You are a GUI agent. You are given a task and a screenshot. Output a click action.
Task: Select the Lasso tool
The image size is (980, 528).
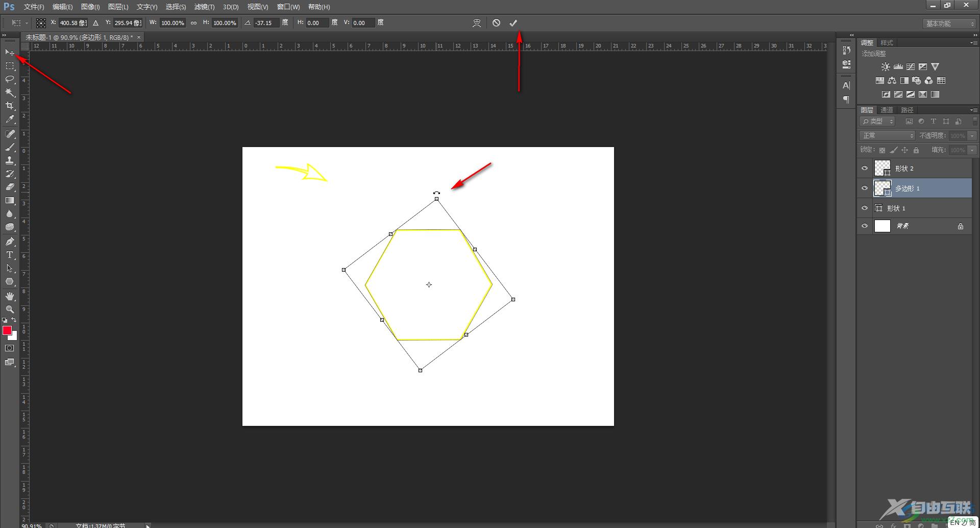pos(10,79)
